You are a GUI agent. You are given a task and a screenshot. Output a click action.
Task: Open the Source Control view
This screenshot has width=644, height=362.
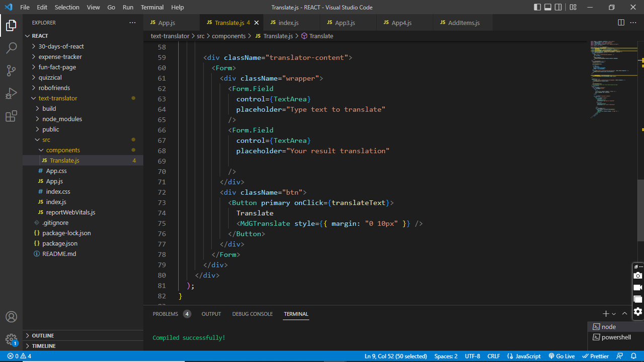pyautogui.click(x=11, y=71)
